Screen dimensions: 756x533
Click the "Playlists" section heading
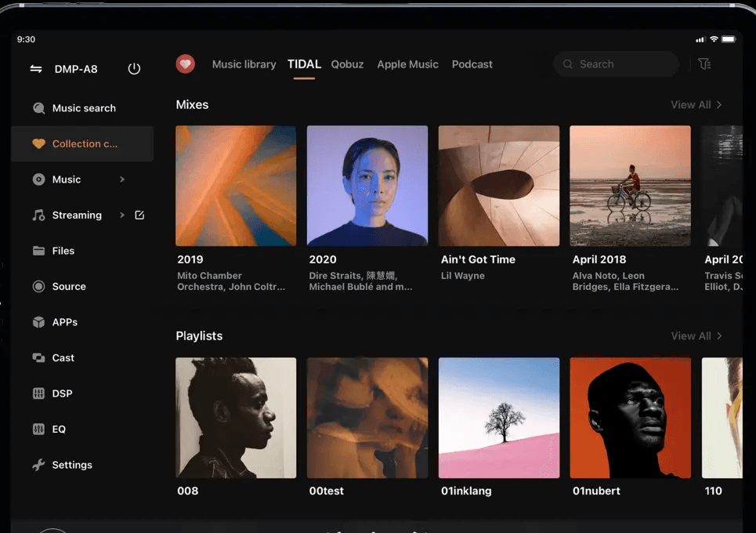[199, 335]
